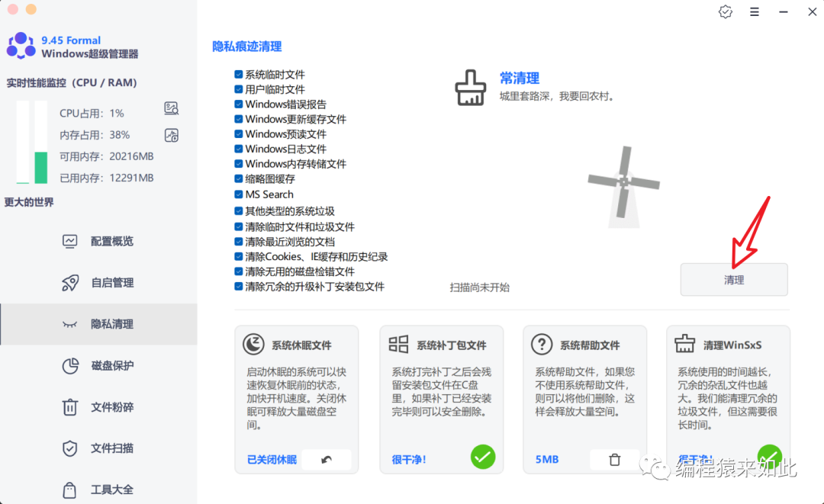Toggle 清除临时文件和垃圾文件 checkbox
The width and height of the screenshot is (824, 504).
239,226
